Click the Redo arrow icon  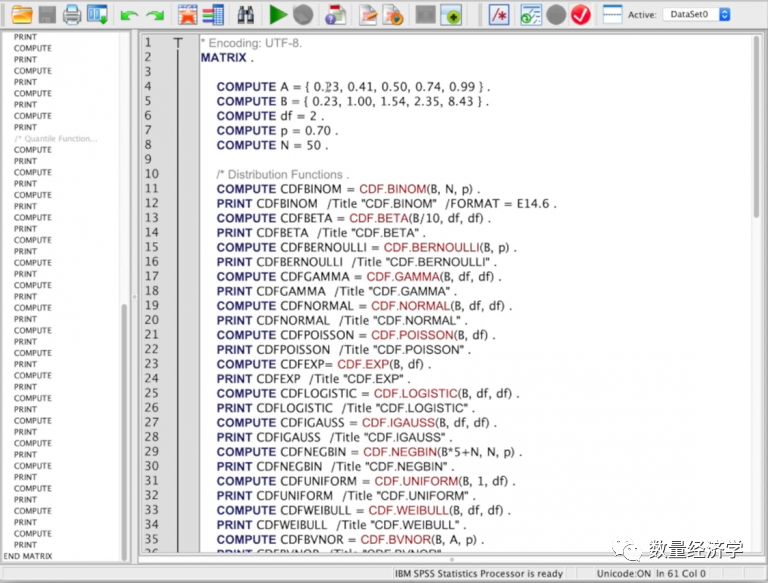154,15
